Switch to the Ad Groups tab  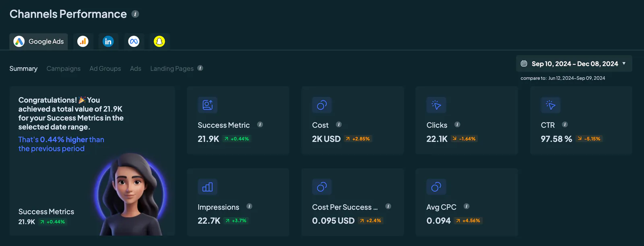[105, 68]
